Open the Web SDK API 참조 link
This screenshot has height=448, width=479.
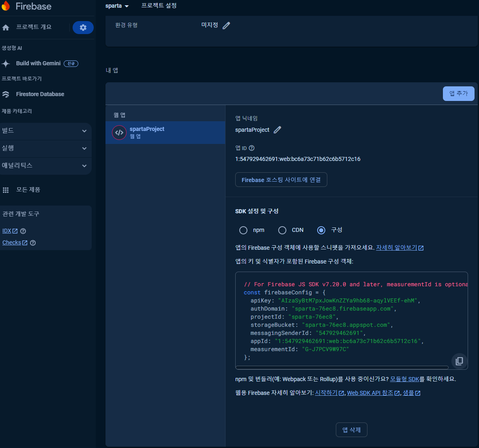[373, 393]
